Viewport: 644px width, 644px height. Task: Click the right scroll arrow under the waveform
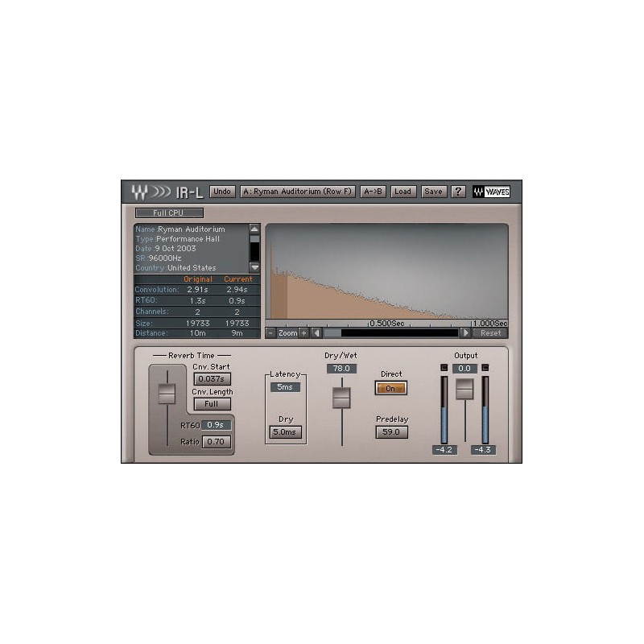[467, 332]
